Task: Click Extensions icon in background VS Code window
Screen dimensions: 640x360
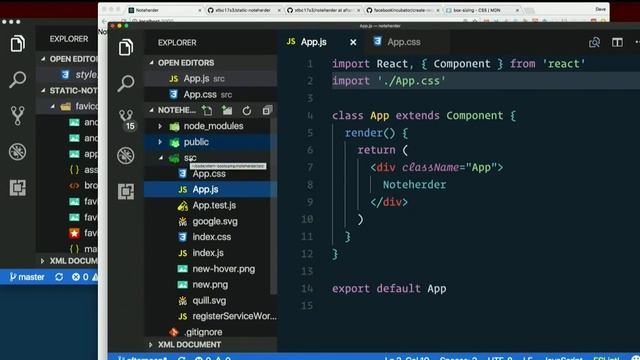Action: point(18,188)
